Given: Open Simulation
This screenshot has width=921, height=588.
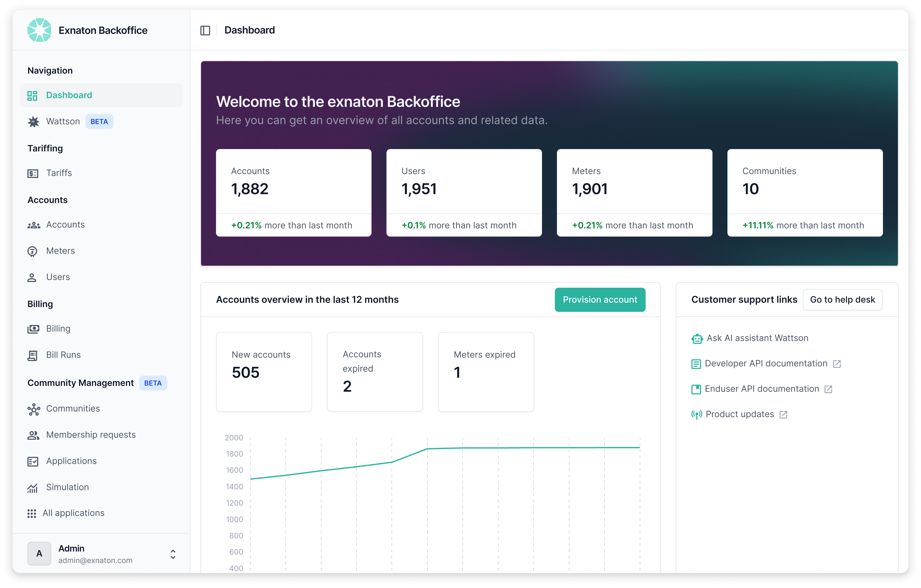Looking at the screenshot, I should (x=101, y=487).
